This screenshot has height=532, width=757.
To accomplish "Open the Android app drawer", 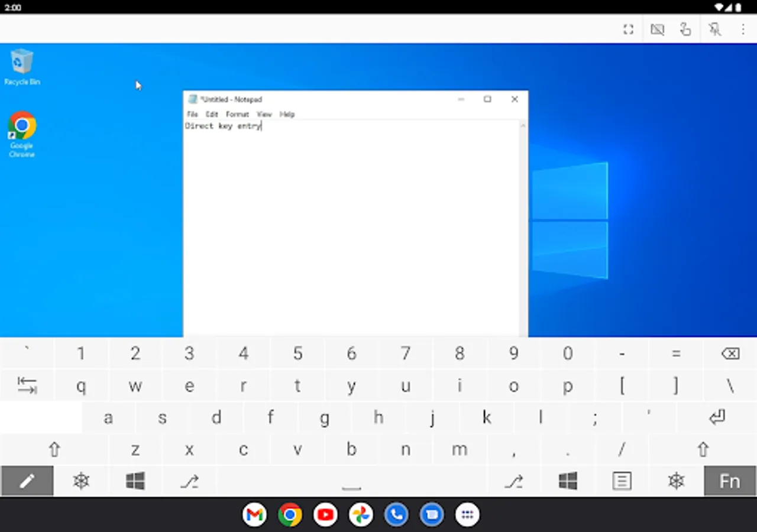I will 467,514.
